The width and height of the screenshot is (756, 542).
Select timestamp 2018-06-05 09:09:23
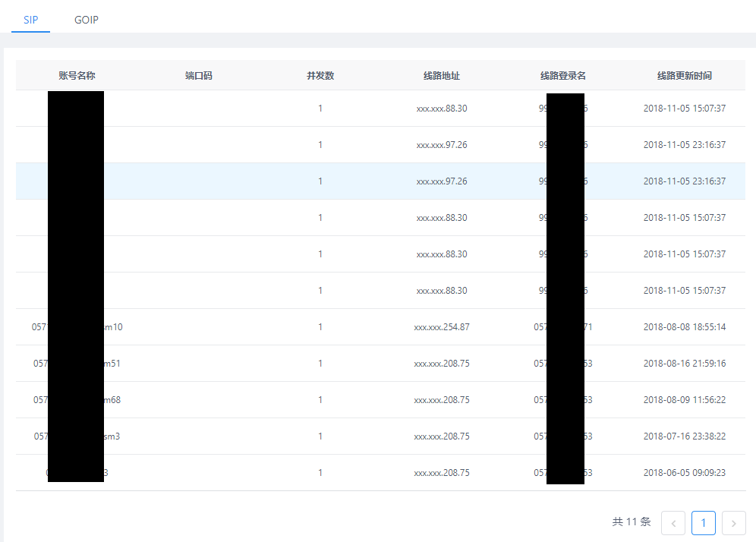click(685, 473)
